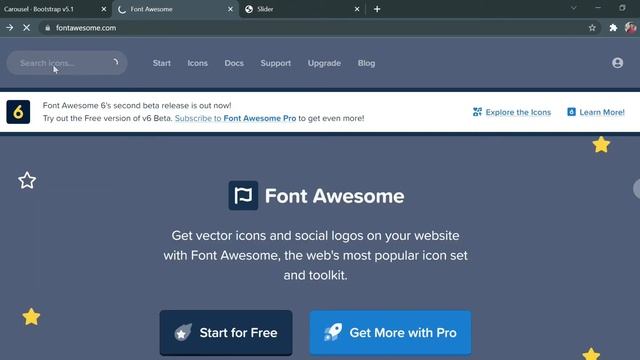Open the user account icon

click(617, 63)
